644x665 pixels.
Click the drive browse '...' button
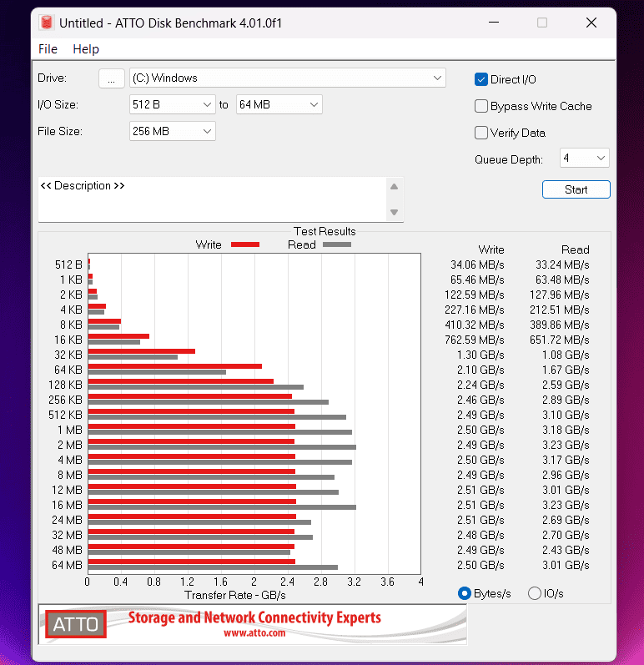click(112, 78)
